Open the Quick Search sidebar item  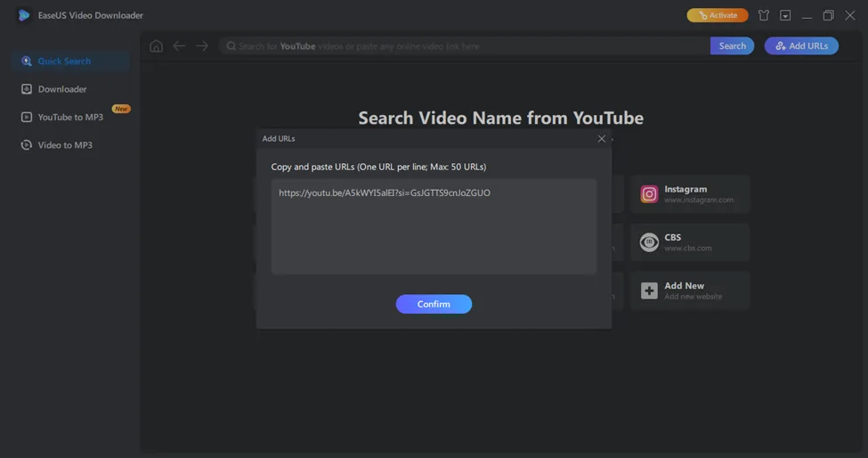[x=70, y=61]
